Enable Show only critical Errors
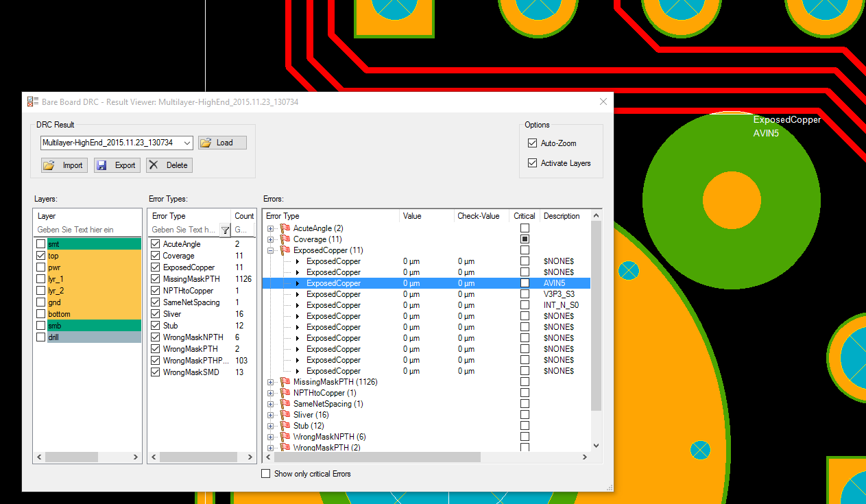Screen dimensions: 866x504 [266, 474]
